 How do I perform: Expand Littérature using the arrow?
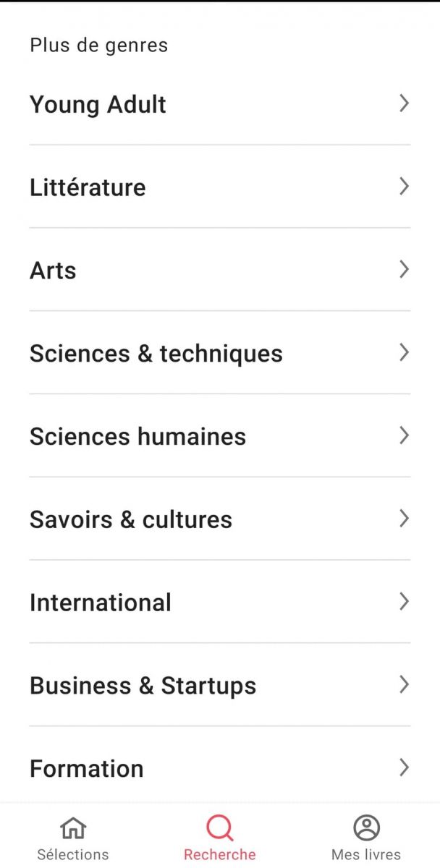pyautogui.click(x=405, y=187)
